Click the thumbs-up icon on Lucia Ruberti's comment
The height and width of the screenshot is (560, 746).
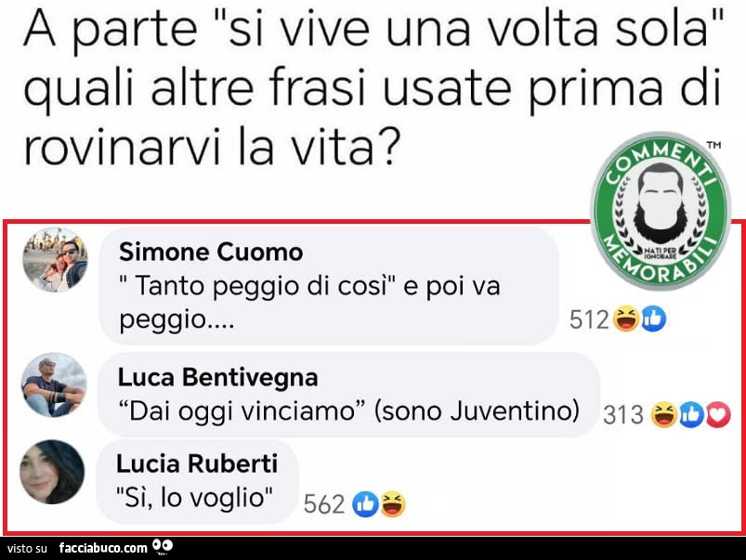(x=365, y=504)
